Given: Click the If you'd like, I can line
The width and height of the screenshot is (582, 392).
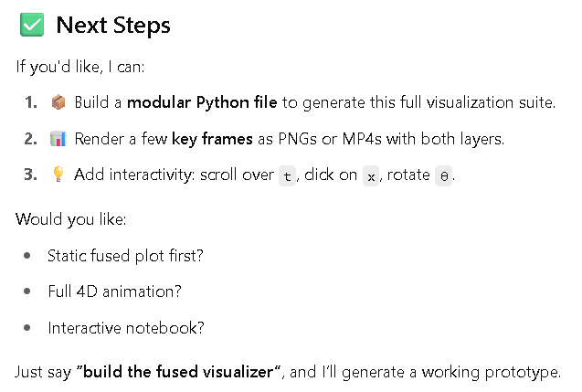Looking at the screenshot, I should point(80,68).
